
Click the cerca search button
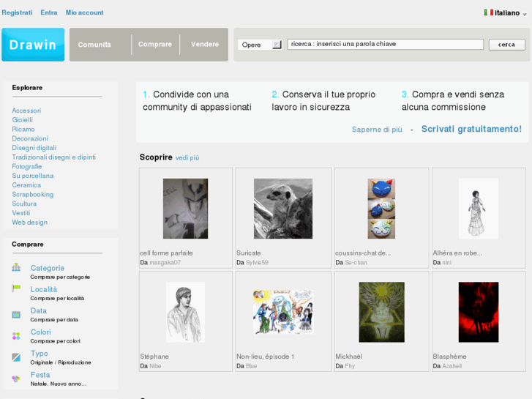[x=507, y=45]
